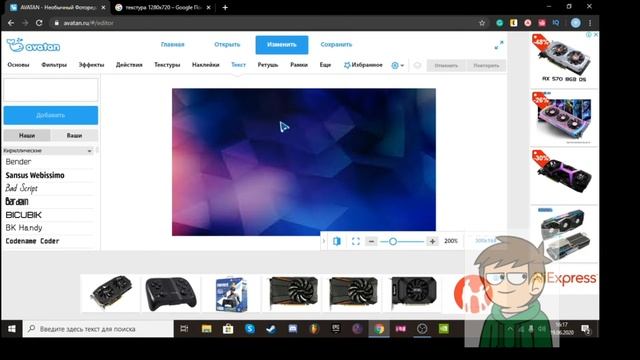The height and width of the screenshot is (360, 640).
Task: Toggle fullscreen editor expand icon
Action: [499, 45]
